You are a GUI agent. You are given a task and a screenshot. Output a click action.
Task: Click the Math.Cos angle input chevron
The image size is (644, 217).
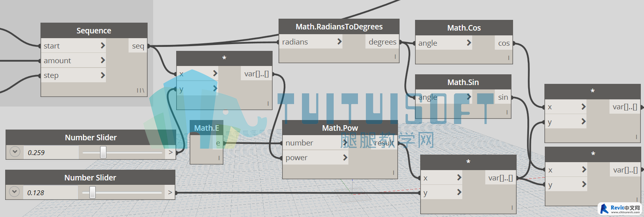(469, 43)
